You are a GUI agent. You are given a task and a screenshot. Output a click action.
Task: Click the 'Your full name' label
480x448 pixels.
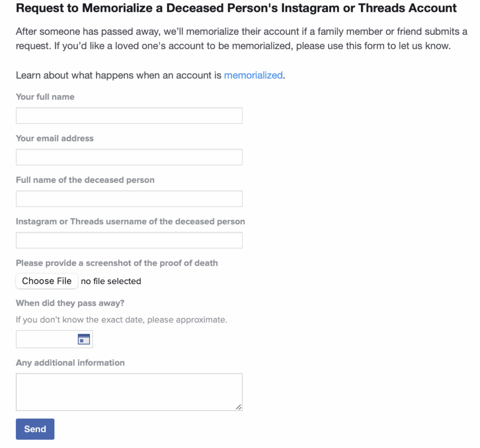point(45,97)
